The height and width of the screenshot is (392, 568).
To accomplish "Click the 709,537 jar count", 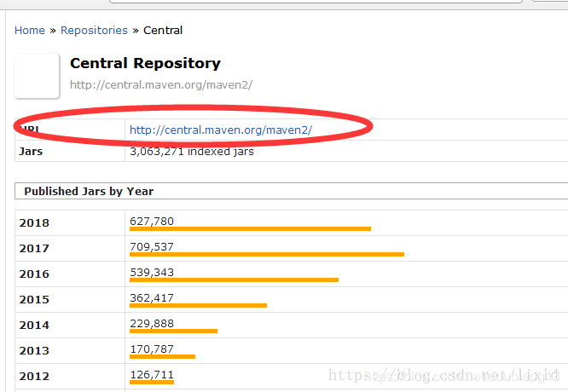I will pos(152,247).
